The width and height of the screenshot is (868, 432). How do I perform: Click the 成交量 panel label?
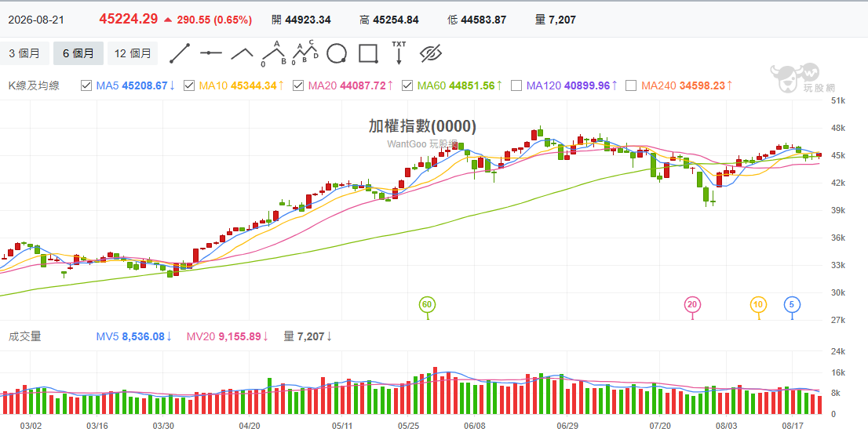pos(24,336)
